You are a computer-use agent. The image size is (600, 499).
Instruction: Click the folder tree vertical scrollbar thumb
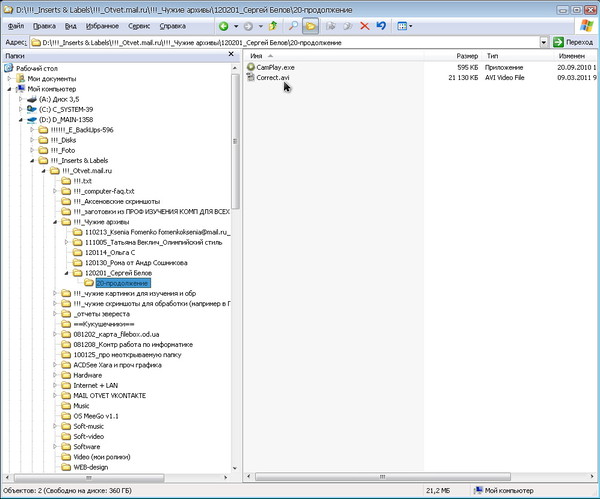click(235, 142)
